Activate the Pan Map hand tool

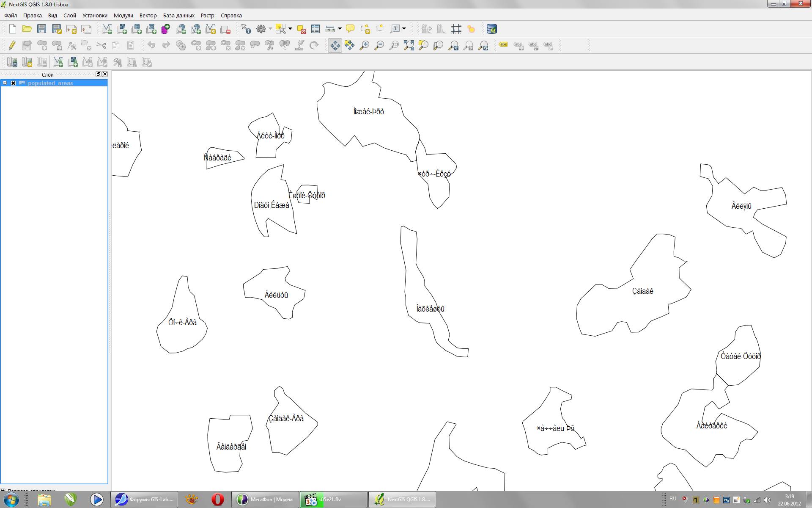tap(335, 45)
